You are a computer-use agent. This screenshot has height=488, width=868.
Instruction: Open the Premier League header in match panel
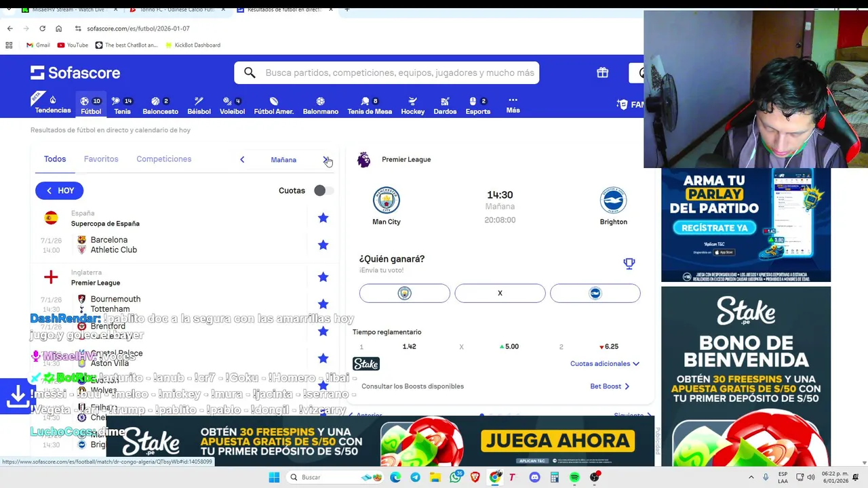(x=406, y=159)
